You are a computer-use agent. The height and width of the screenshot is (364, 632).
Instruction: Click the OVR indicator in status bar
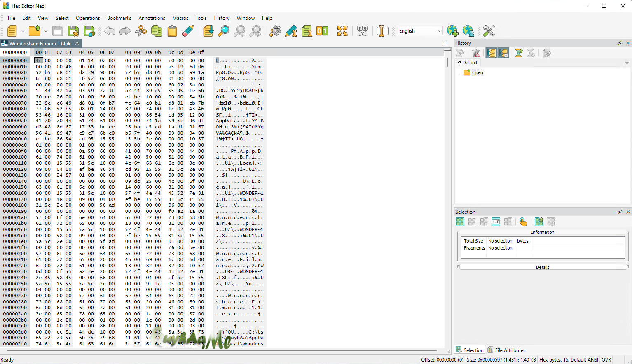606,360
